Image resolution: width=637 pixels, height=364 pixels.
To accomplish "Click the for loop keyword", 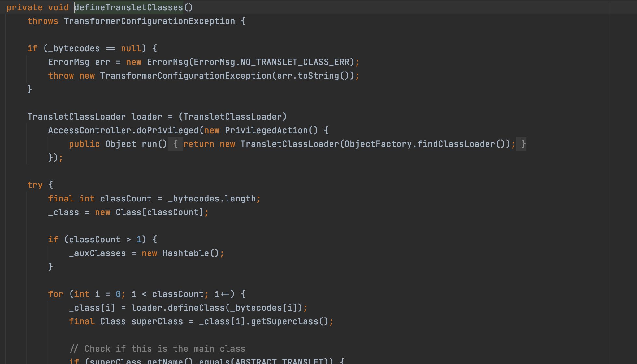I will point(56,294).
